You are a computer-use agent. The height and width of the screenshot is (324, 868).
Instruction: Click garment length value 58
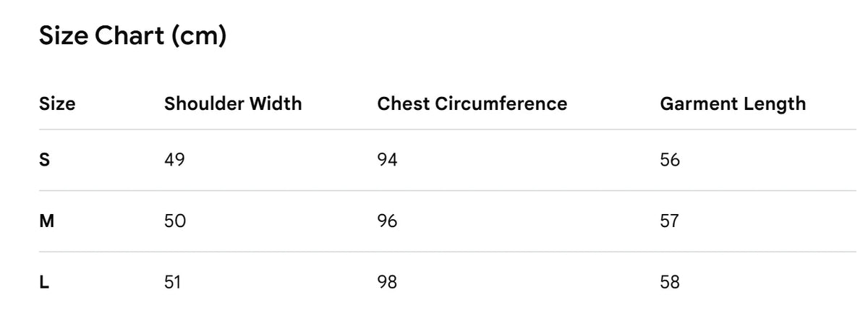(670, 281)
